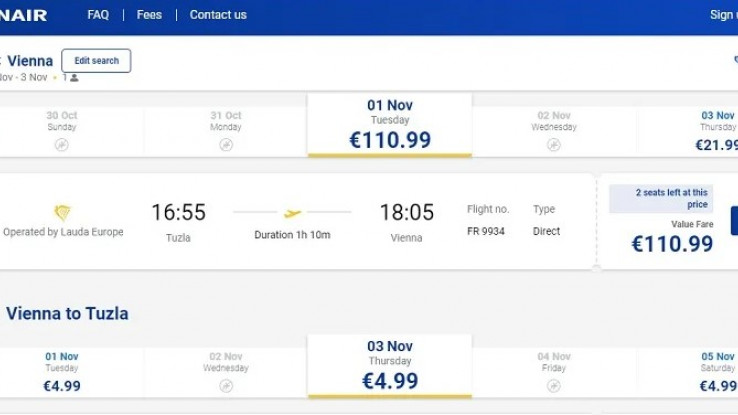This screenshot has width=738, height=415.
Task: Click the no-flight icon under return 02 Nov
Action: tap(226, 386)
